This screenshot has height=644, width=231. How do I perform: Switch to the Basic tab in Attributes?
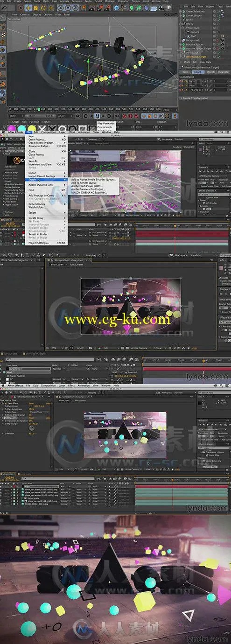[186, 72]
